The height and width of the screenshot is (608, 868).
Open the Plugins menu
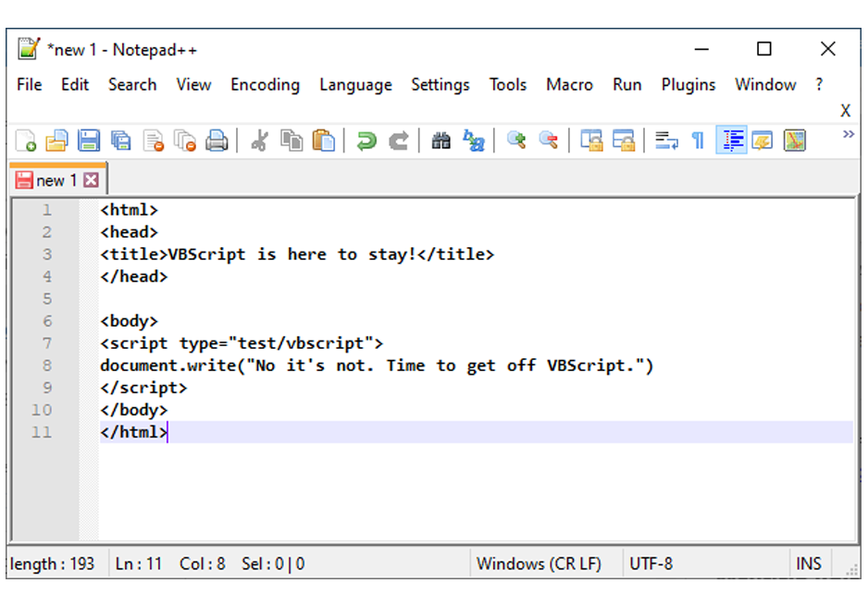(x=688, y=85)
